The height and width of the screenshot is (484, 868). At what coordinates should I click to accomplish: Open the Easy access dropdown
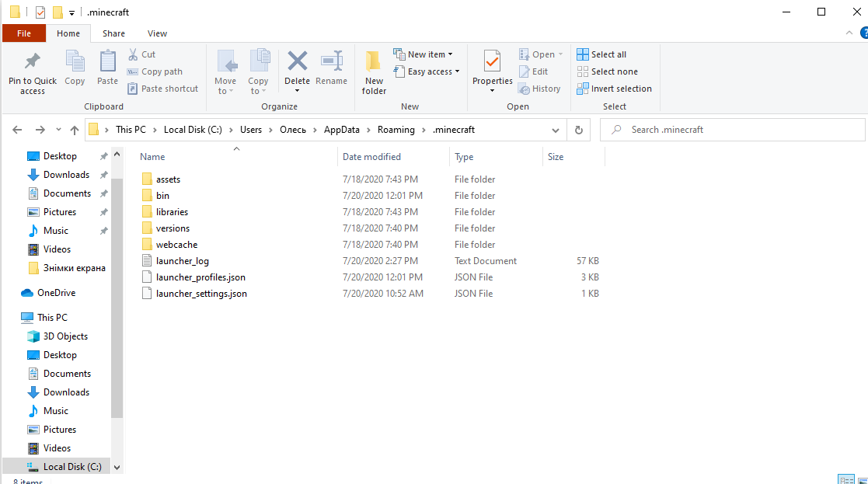coord(427,71)
